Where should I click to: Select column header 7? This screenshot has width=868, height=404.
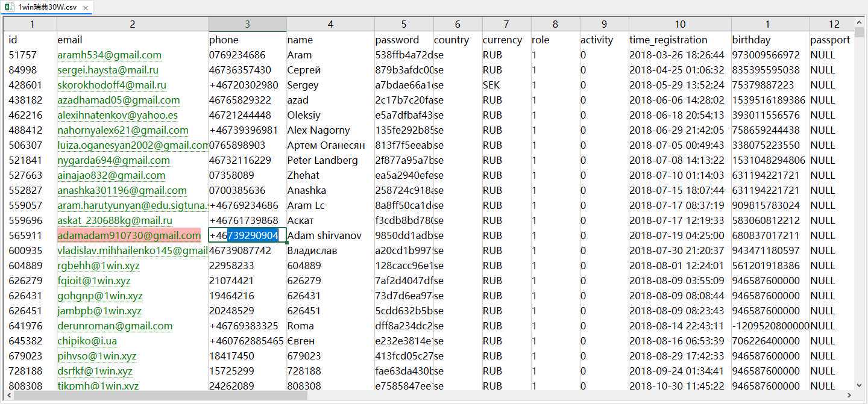coord(506,24)
